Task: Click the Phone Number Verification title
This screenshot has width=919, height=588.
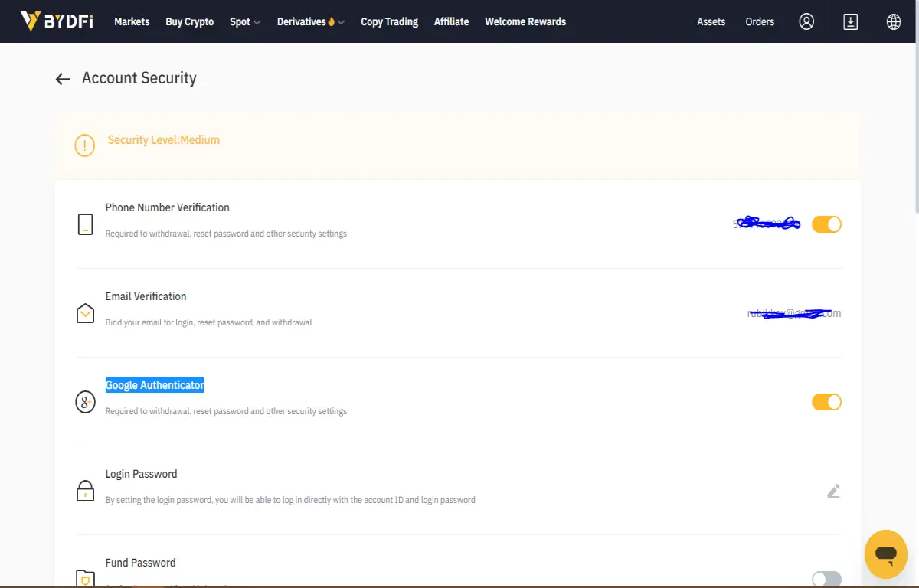Action: pyautogui.click(x=168, y=207)
